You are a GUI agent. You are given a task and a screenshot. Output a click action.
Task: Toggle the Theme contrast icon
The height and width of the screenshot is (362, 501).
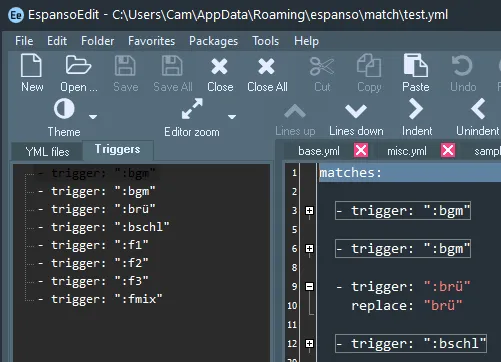(64, 109)
